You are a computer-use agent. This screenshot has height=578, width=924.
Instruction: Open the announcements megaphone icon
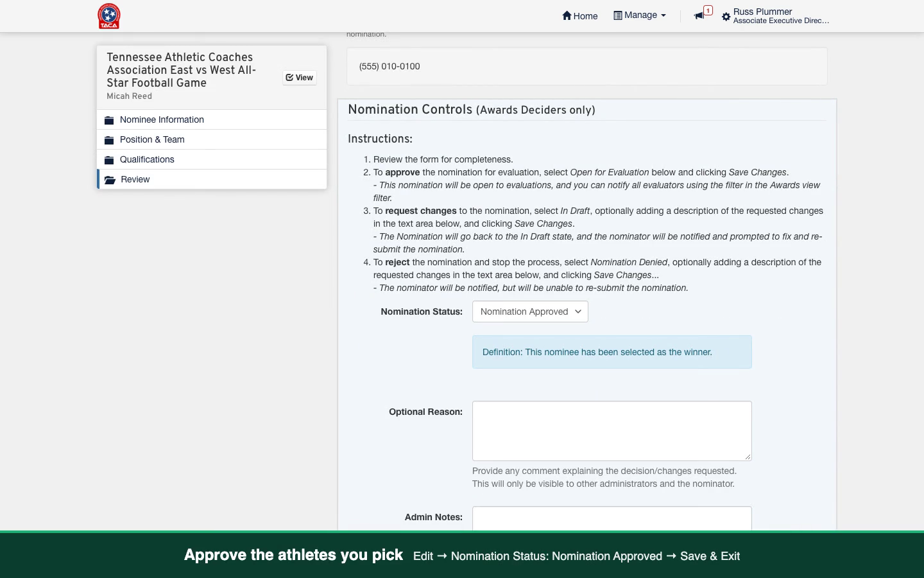tap(699, 15)
